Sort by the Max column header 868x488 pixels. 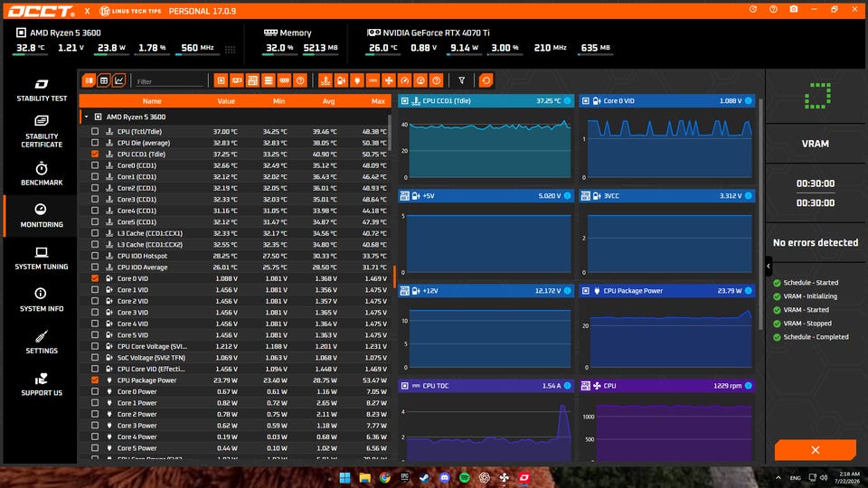click(x=378, y=101)
